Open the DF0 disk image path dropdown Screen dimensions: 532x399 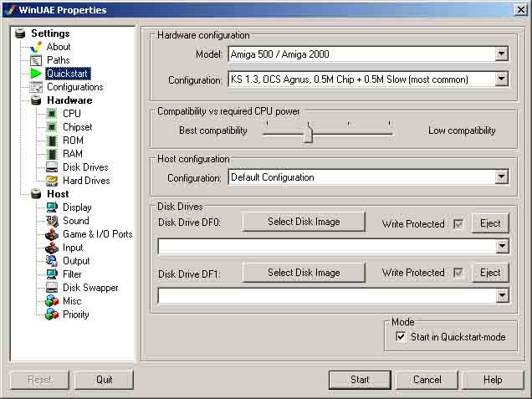(502, 246)
